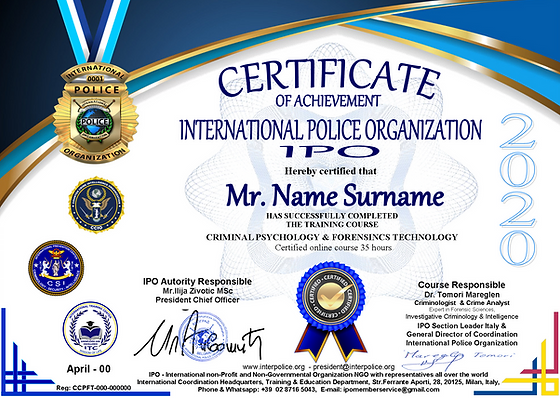Click the ipomemberservice@gmail.com email
The height and width of the screenshot is (398, 560).
pyautogui.click(x=391, y=389)
